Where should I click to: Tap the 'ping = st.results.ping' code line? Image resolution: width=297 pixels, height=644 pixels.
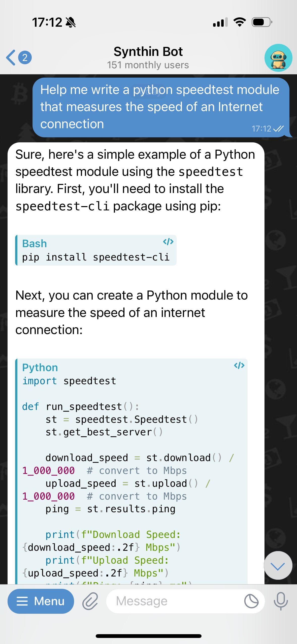(110, 509)
